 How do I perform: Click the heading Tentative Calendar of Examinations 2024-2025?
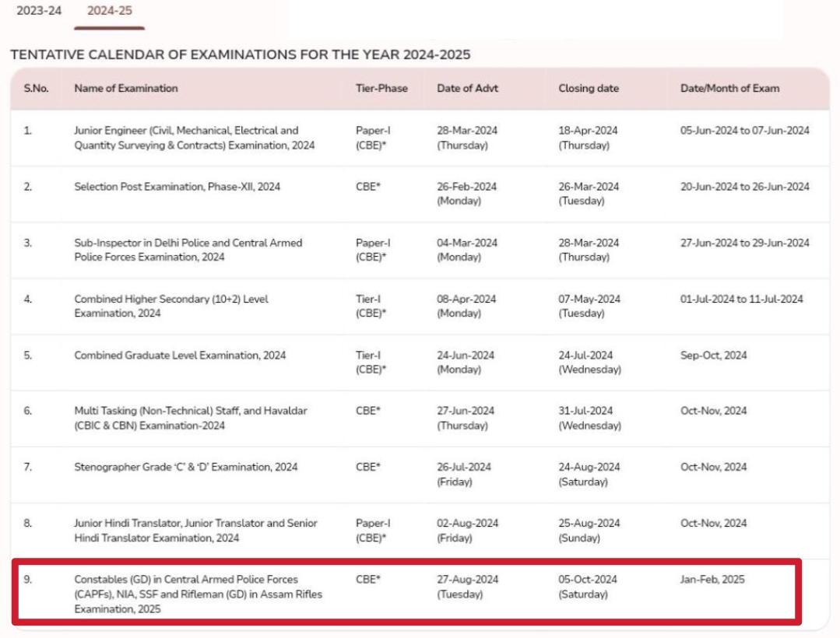point(240,54)
